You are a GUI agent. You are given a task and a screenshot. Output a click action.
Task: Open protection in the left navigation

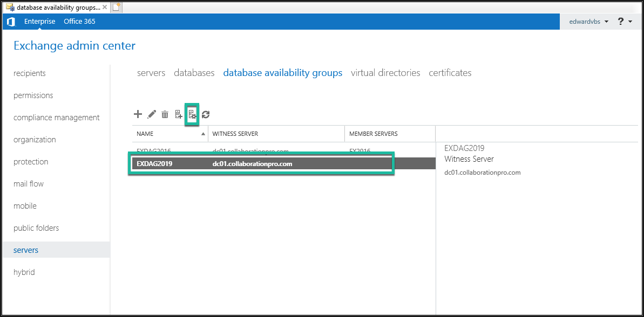click(31, 162)
